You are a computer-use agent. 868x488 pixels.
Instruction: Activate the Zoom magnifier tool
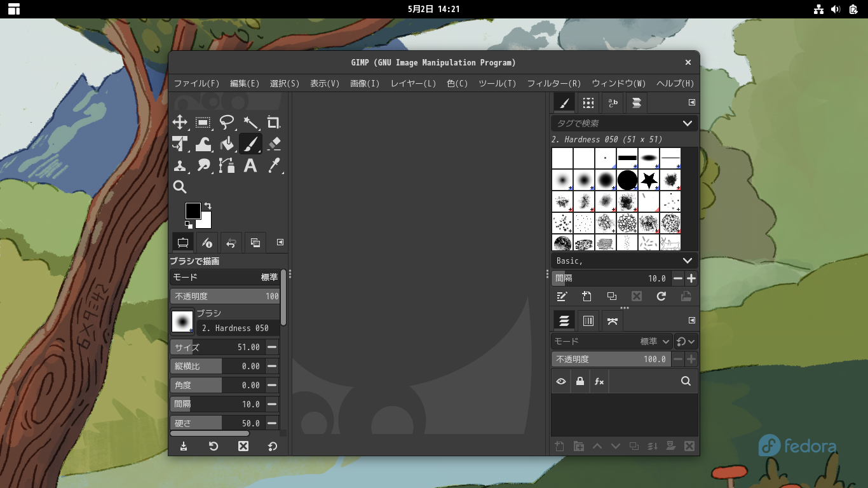pos(180,187)
